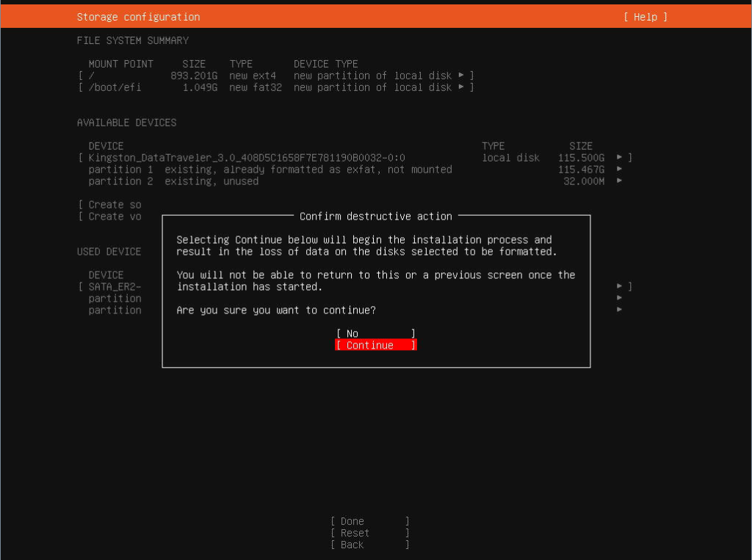Click arrow of second partition under SATA_ER2
The image size is (752, 560).
click(x=620, y=310)
